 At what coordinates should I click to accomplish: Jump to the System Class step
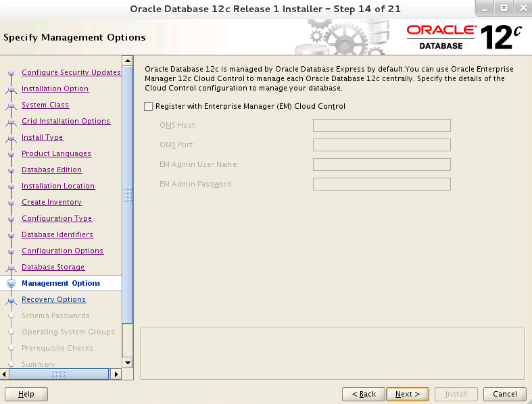click(45, 105)
